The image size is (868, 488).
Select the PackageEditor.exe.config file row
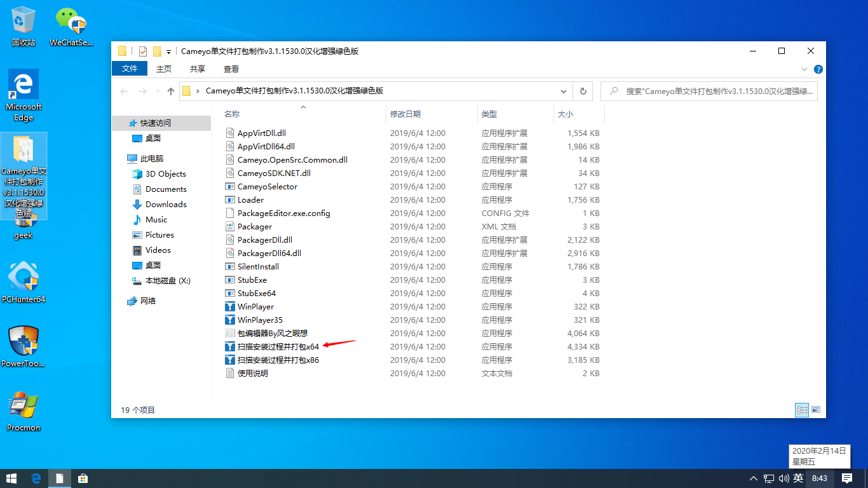(412, 213)
